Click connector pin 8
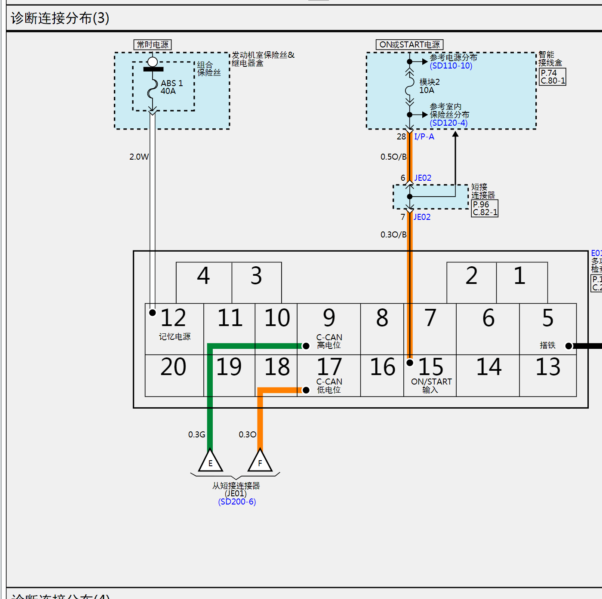 382,329
